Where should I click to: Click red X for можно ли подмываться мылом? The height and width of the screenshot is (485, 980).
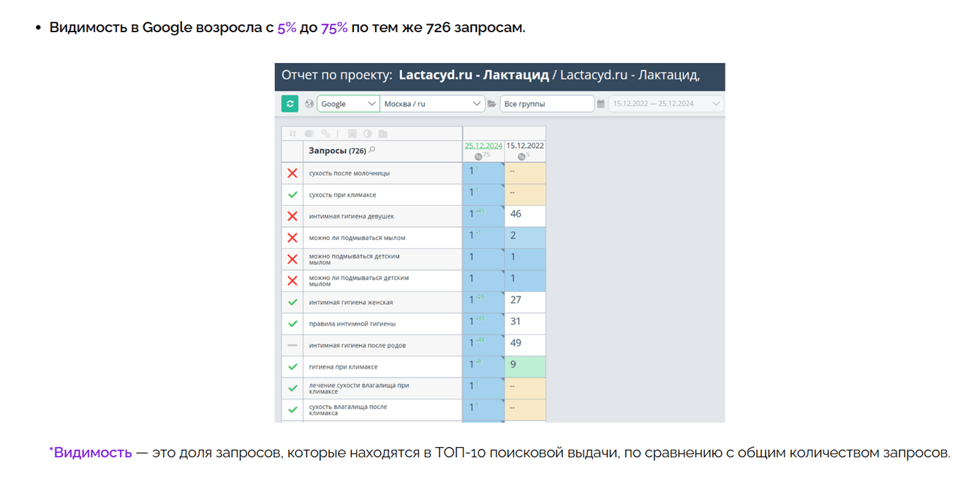[x=293, y=238]
